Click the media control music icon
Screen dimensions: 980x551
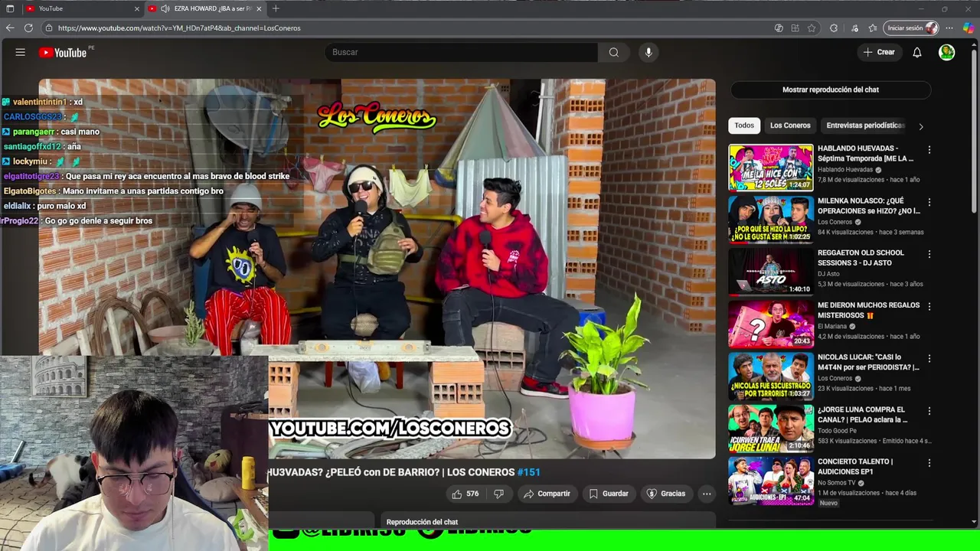[x=854, y=28]
